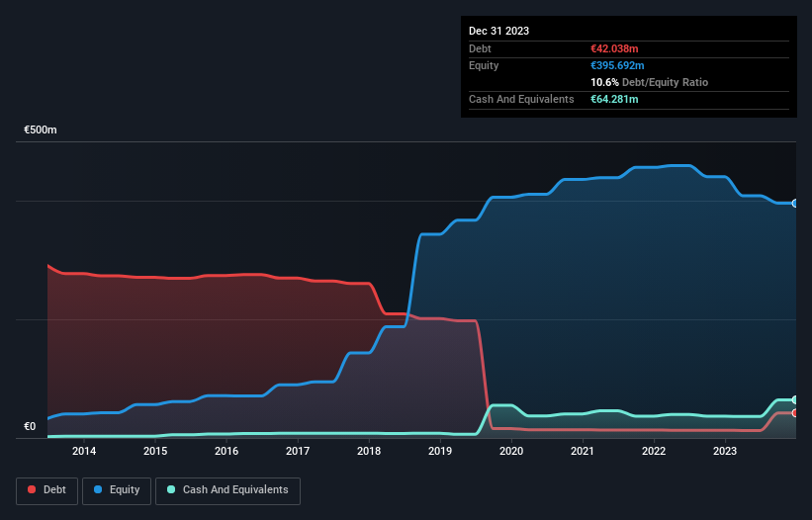Click the 10.6% Debt/Equity Ratio text
Image resolution: width=812 pixels, height=520 pixels.
click(650, 82)
